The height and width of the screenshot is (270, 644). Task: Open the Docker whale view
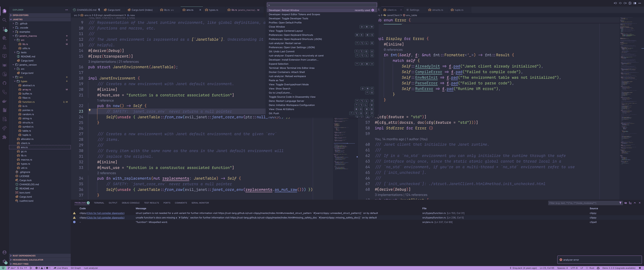tap(4, 101)
